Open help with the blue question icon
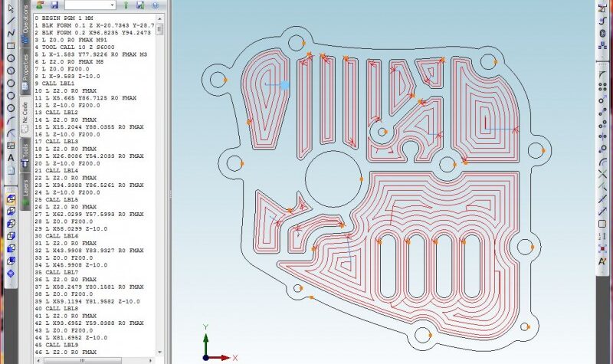Screen dimensions: 613x364 [156, 5]
